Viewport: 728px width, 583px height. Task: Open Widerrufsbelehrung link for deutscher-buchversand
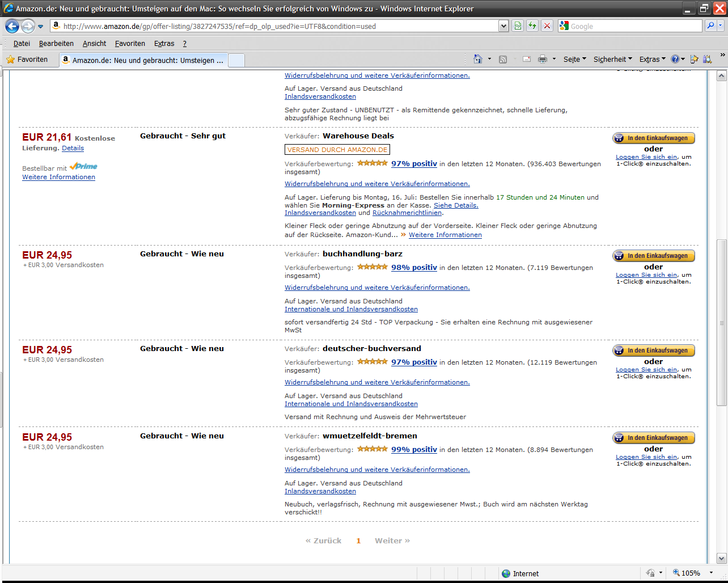pos(377,382)
